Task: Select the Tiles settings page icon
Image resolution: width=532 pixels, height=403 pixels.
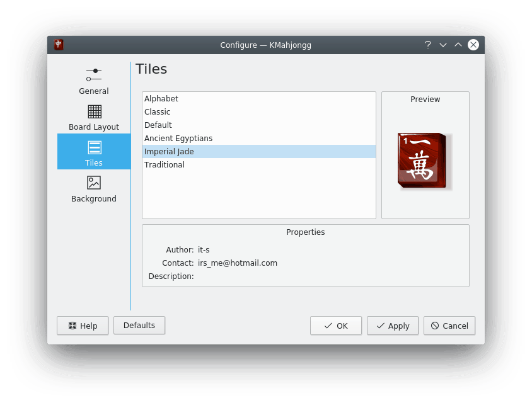Action: tap(94, 148)
